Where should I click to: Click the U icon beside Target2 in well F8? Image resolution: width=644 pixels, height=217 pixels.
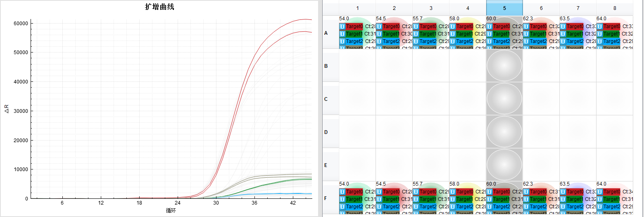[599, 207]
